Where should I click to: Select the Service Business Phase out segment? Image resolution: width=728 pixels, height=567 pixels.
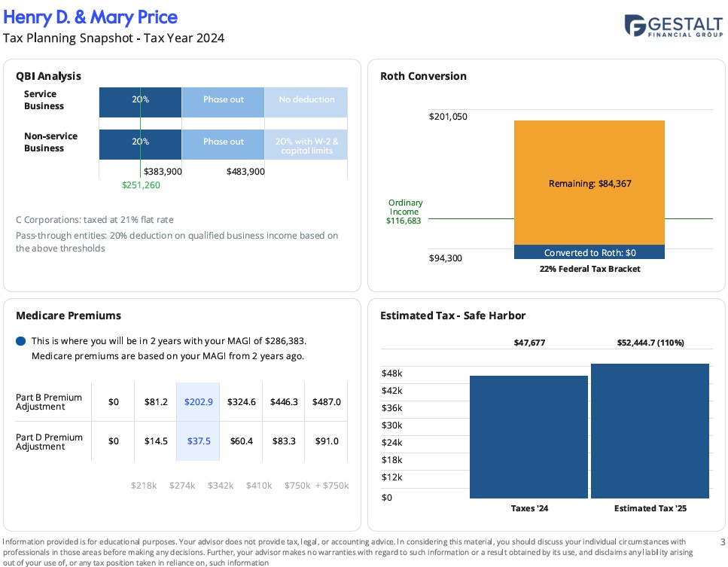224,102
